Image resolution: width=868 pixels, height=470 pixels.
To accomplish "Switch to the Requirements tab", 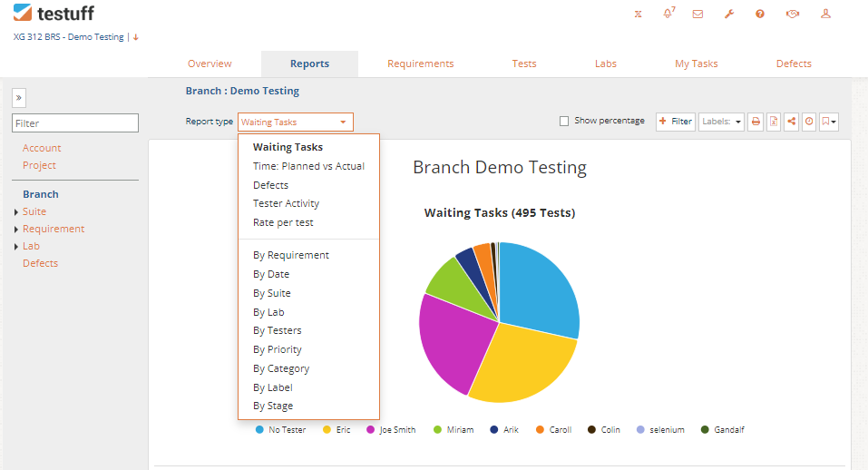I will (420, 64).
